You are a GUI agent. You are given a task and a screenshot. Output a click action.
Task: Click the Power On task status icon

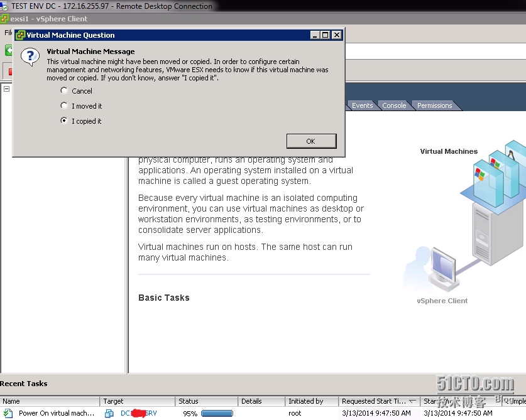(x=8, y=413)
